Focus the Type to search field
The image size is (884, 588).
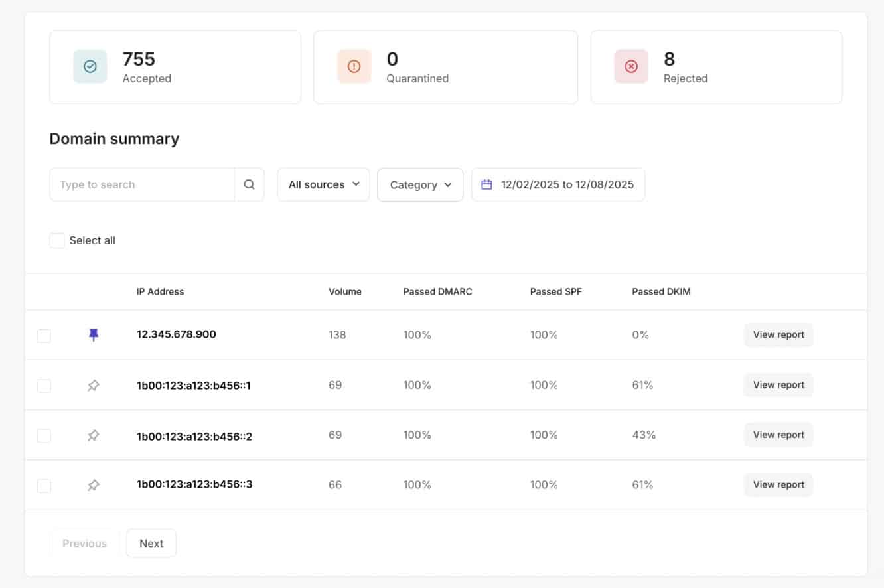click(142, 184)
